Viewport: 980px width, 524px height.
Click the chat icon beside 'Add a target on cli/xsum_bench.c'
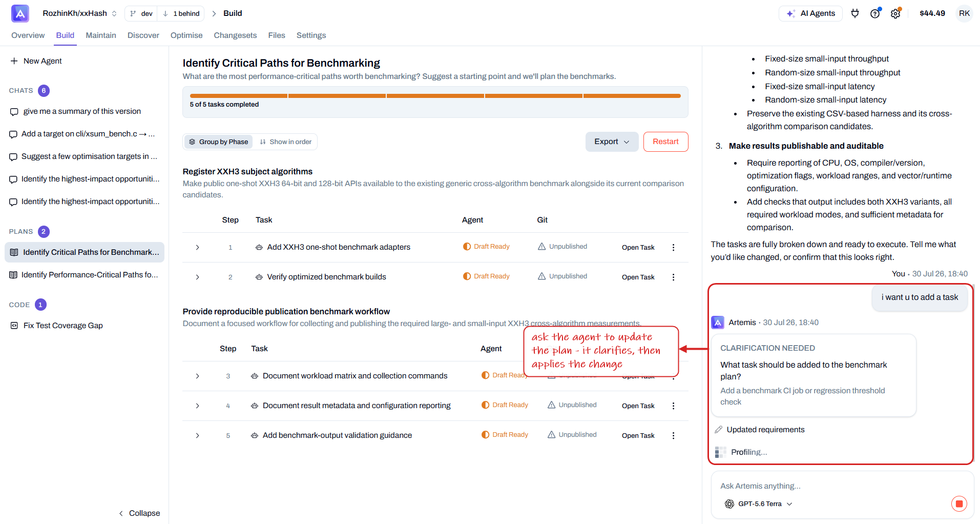(13, 134)
